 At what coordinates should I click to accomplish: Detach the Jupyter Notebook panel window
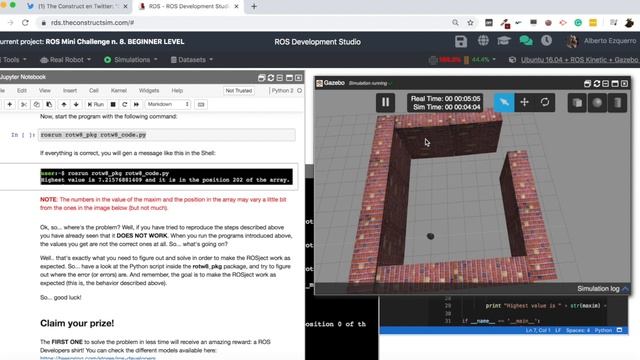click(x=261, y=78)
